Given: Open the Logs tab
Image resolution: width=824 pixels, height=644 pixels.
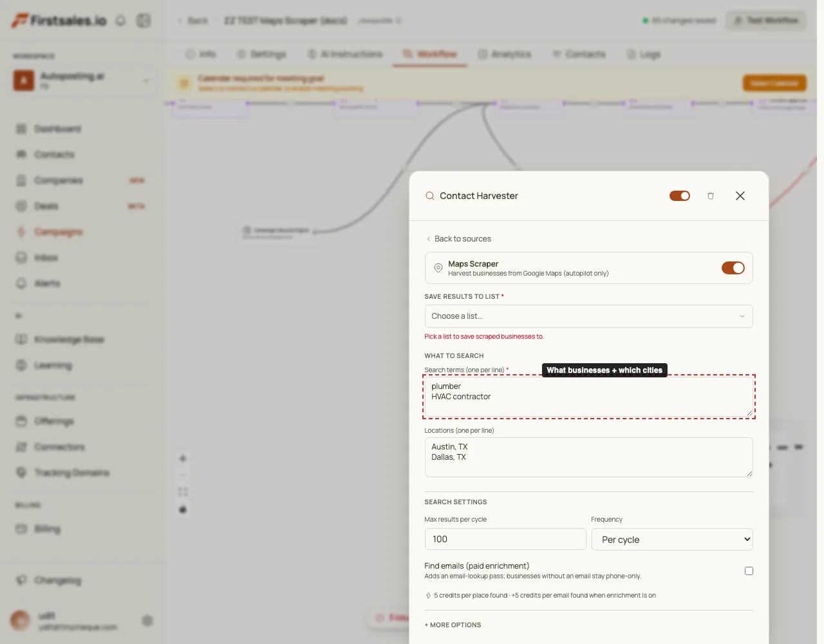Looking at the screenshot, I should point(644,54).
